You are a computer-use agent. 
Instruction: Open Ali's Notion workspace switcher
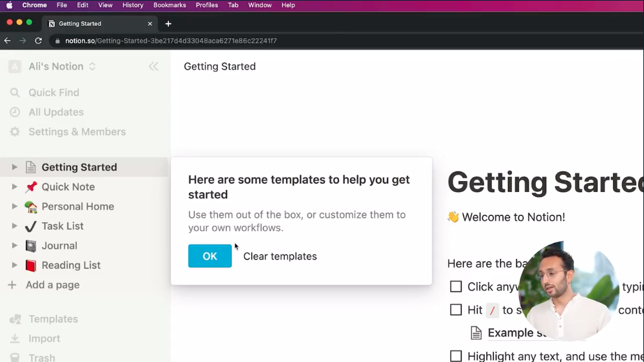[56, 66]
